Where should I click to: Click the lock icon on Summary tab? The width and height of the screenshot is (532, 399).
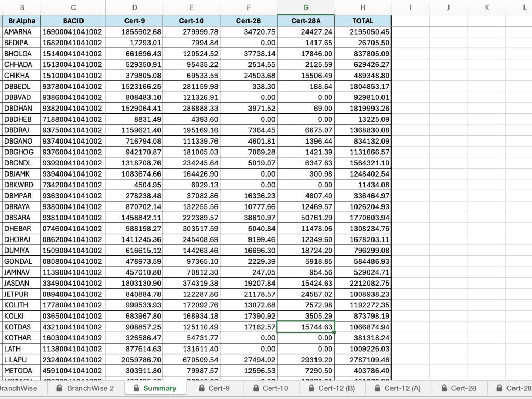(x=136, y=388)
